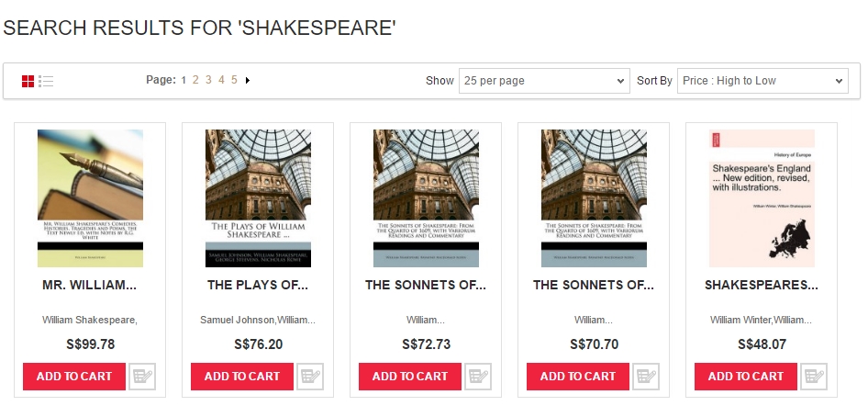Open MR. WILLIAM... title link

(x=90, y=286)
